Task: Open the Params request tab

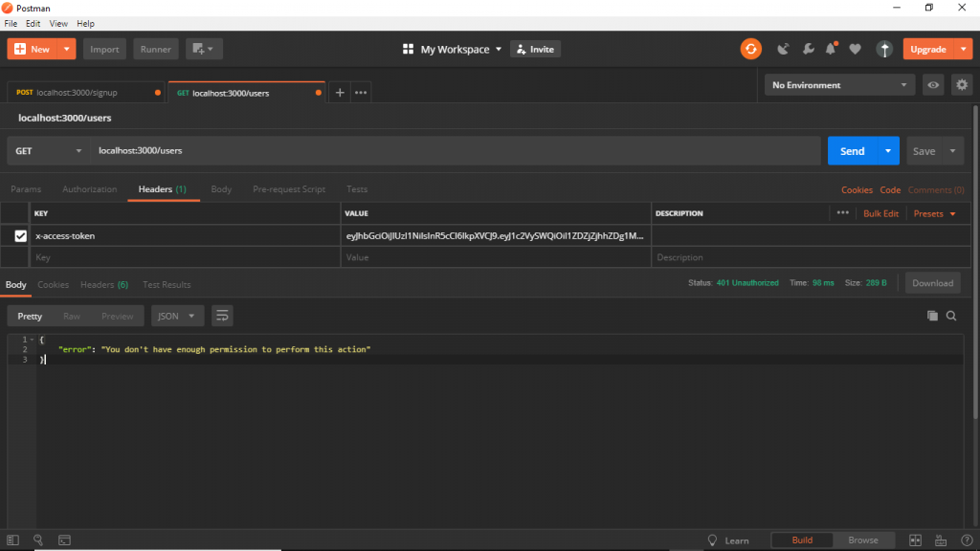Action: [x=26, y=188]
